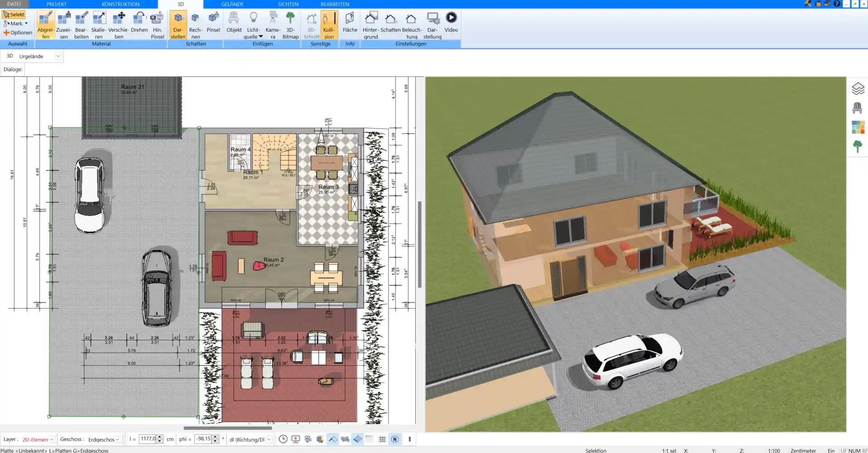The height and width of the screenshot is (453, 868).
Task: Open the Geschoss Erdgeschoss dropdown
Action: click(118, 439)
